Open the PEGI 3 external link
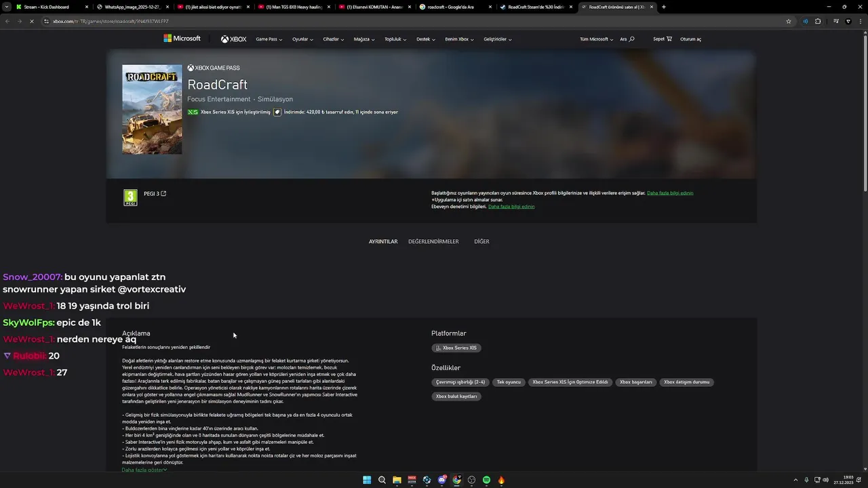The height and width of the screenshot is (488, 868). tap(155, 194)
